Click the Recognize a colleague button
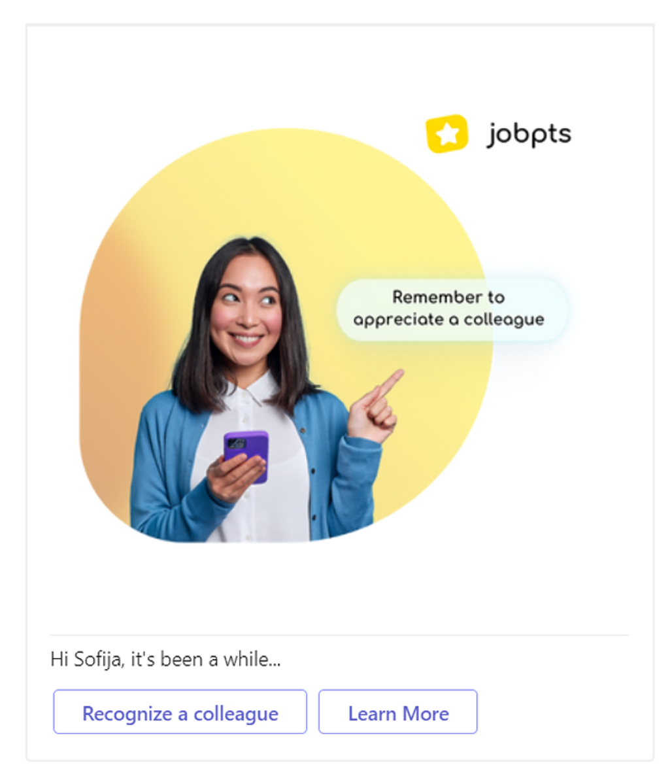 180,712
